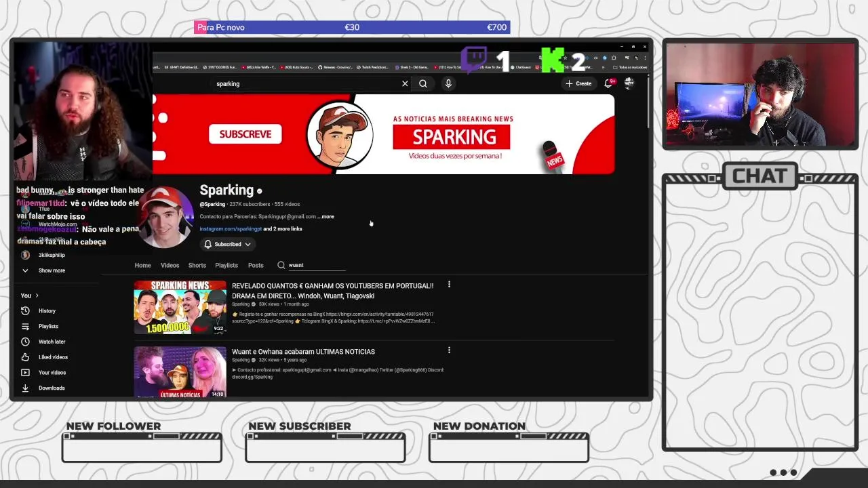Click the '237K subscribers · 555 videos' text
Viewport: 868px width, 488px height.
pyautogui.click(x=264, y=204)
